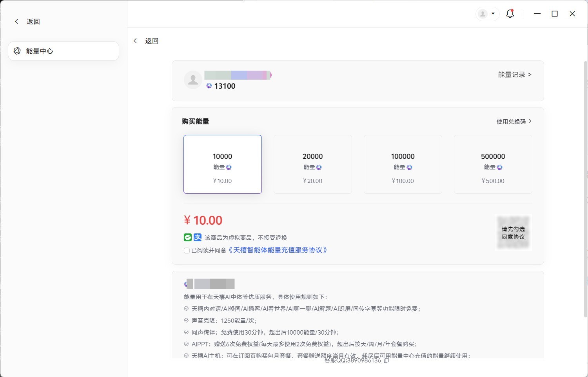Viewport: 588px width, 377px height.
Task: Select the 500000 energy package for ¥500.00
Action: [x=493, y=164]
